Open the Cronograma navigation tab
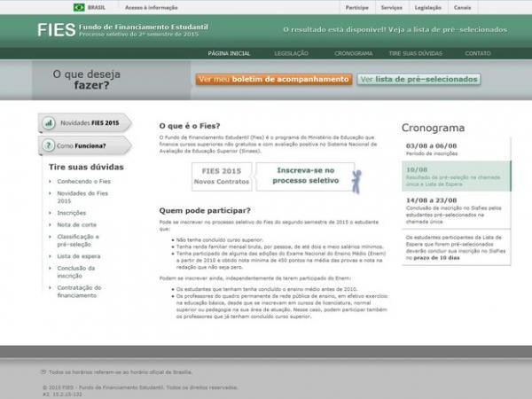Viewport: 532px width, 399px height. click(x=354, y=53)
